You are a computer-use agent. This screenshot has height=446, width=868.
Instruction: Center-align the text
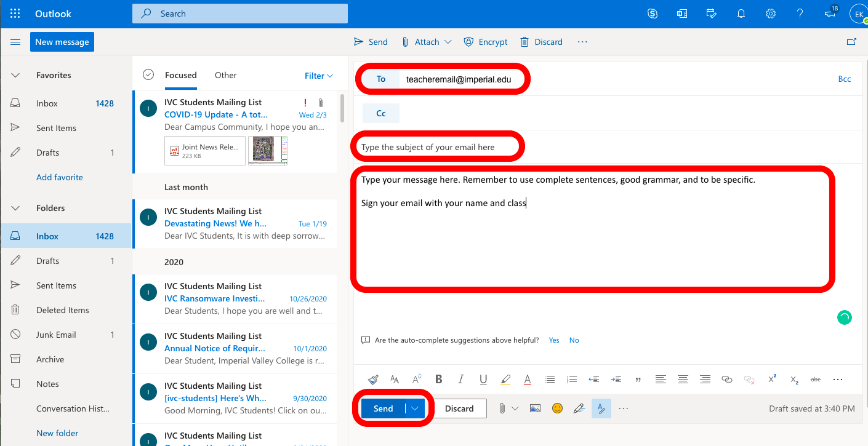683,380
